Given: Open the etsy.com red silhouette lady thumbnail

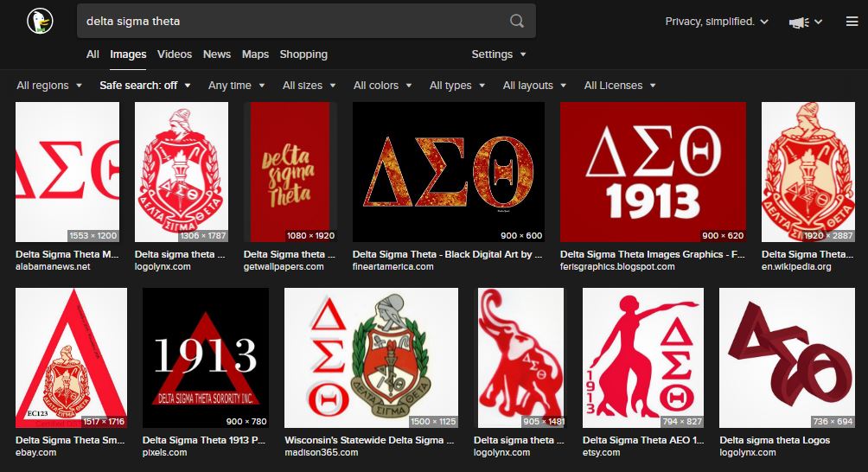Looking at the screenshot, I should point(643,358).
